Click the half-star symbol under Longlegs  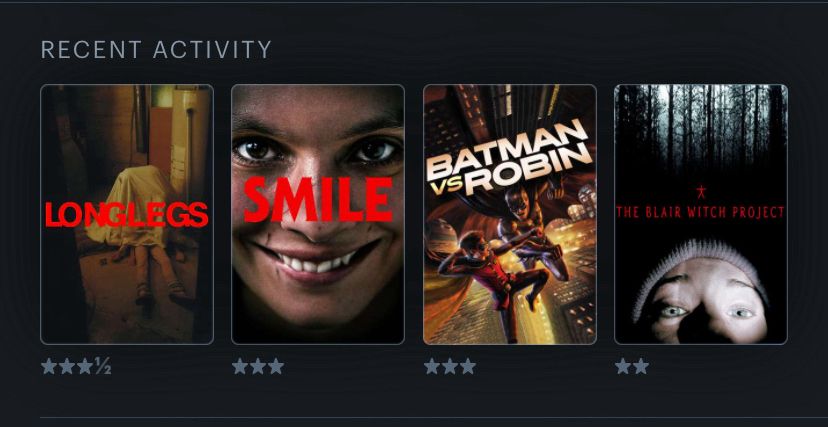coord(102,366)
